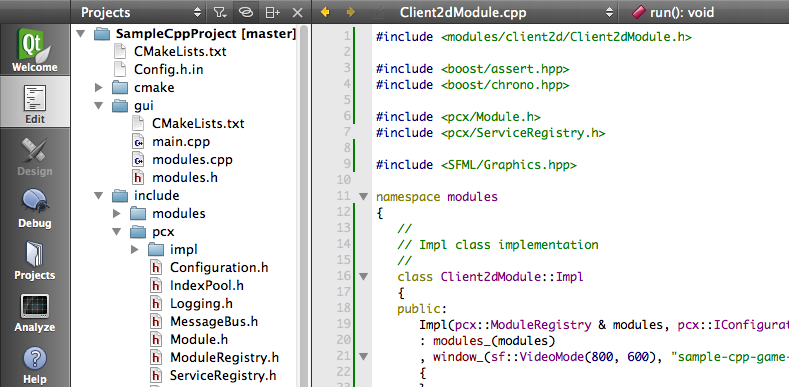Toggle synchronize with editor link icon

point(246,12)
